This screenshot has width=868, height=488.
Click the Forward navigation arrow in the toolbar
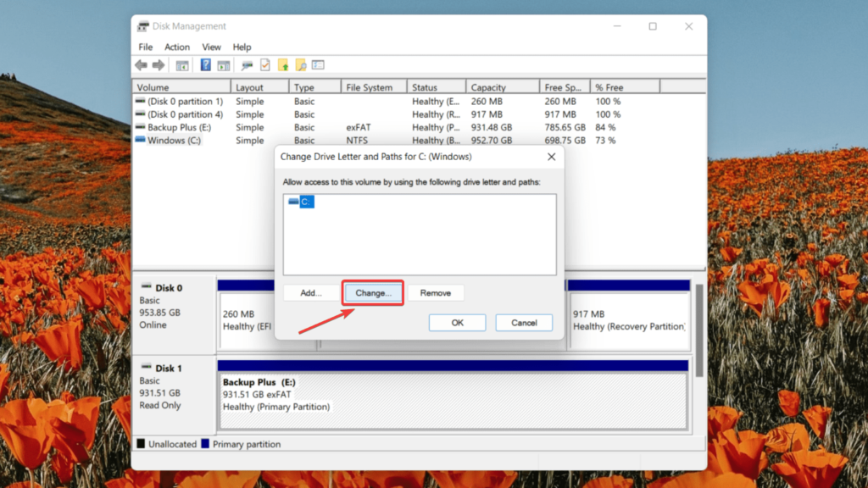(158, 65)
